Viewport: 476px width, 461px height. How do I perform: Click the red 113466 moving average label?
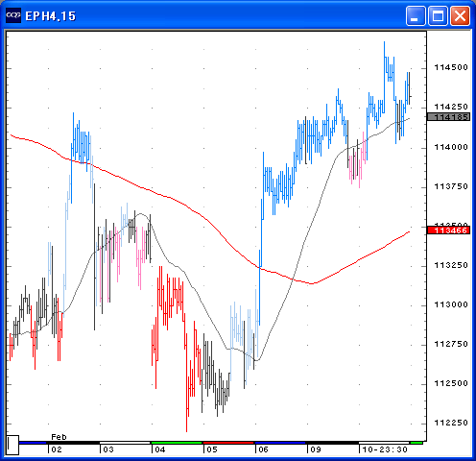click(449, 230)
